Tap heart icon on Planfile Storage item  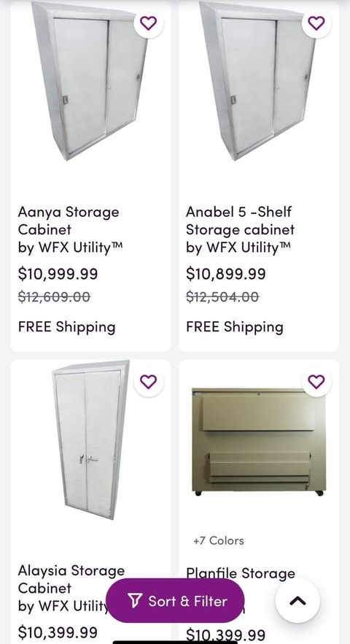pos(316,382)
